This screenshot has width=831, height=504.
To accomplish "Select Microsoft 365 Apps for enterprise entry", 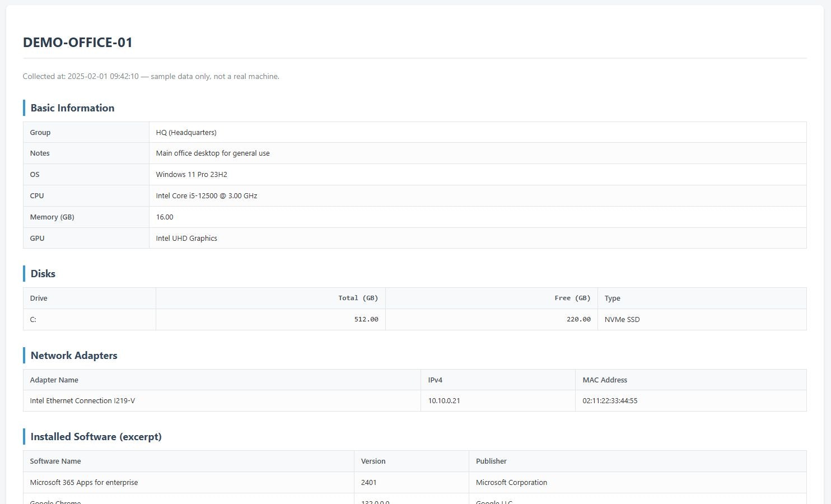I will (83, 482).
